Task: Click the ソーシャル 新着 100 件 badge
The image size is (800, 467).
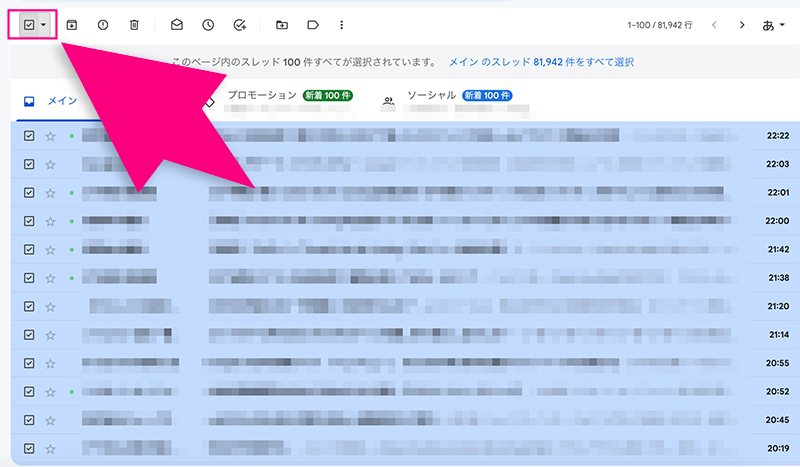Action: click(487, 95)
